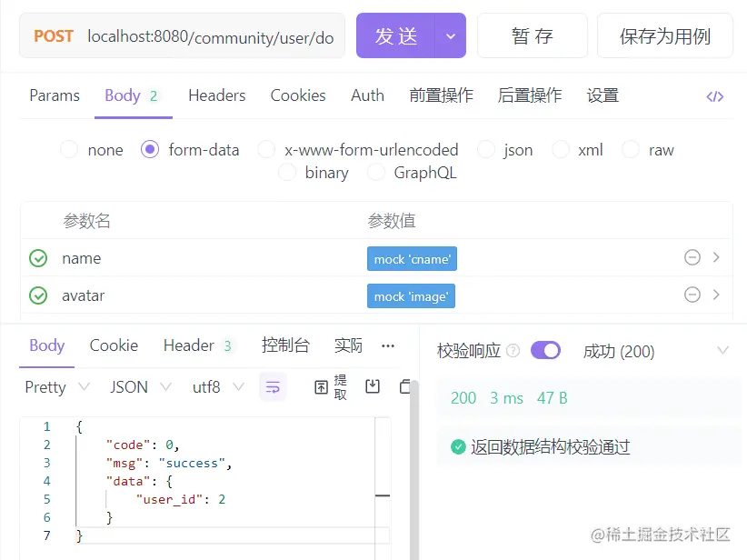Remove the avatar parameter row

(692, 295)
